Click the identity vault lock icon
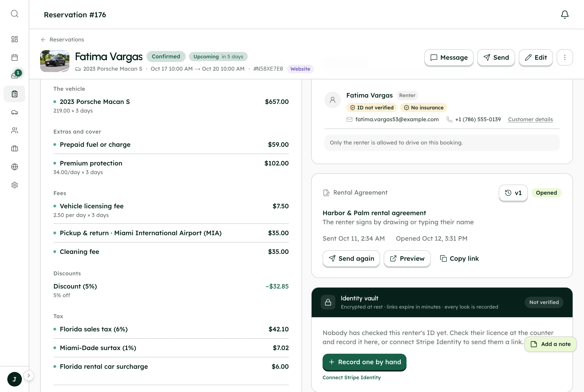This screenshot has height=392, width=584. pos(328,302)
